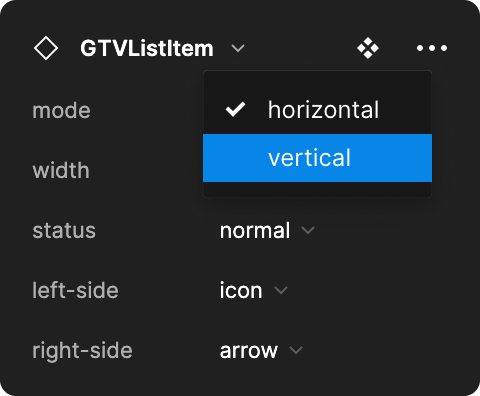Click the width property label
This screenshot has height=396, width=480.
point(61,170)
